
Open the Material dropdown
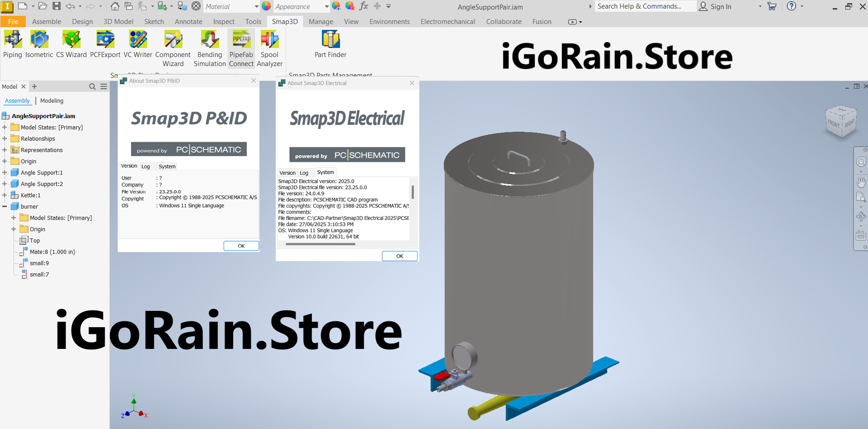pos(256,7)
